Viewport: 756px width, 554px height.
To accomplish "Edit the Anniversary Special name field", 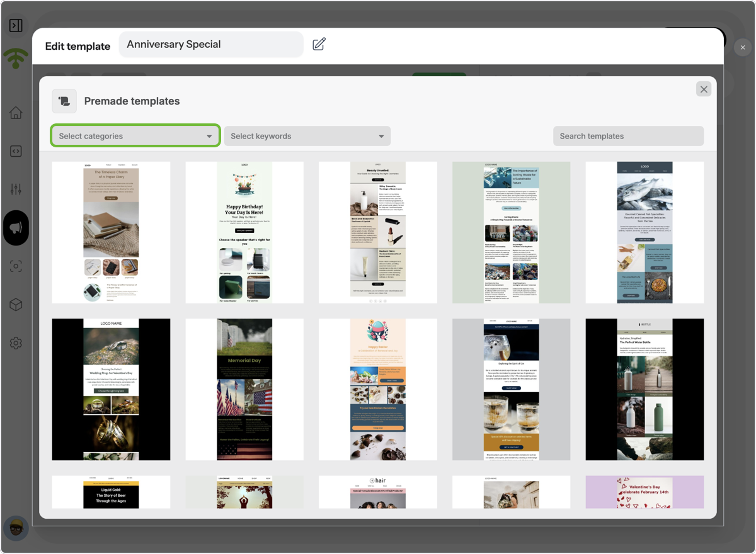I will [x=211, y=44].
